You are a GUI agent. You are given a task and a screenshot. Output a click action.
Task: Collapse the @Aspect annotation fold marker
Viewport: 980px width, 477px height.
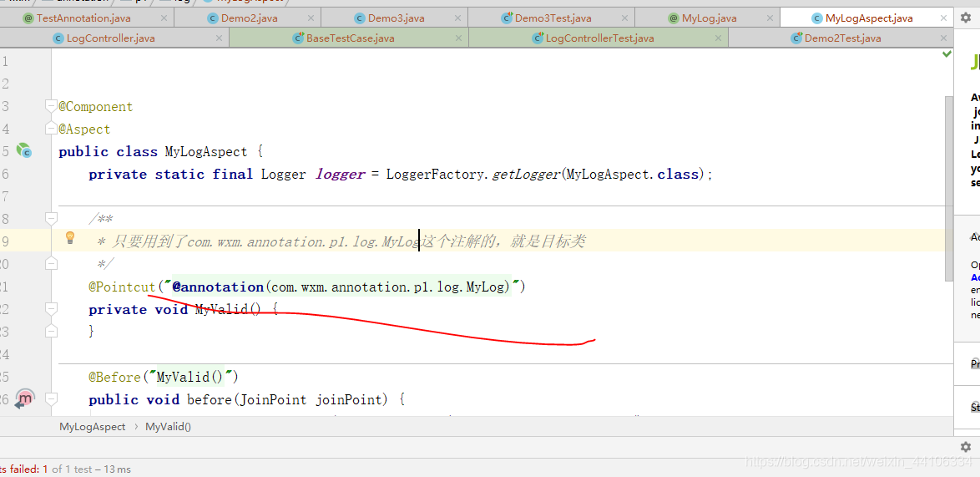coord(51,129)
